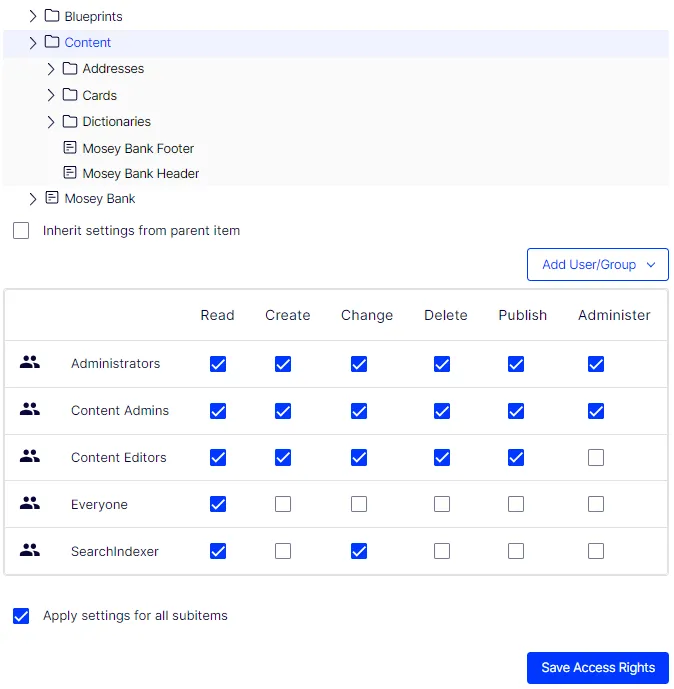
Task: Click the Delete column header
Action: tap(446, 315)
